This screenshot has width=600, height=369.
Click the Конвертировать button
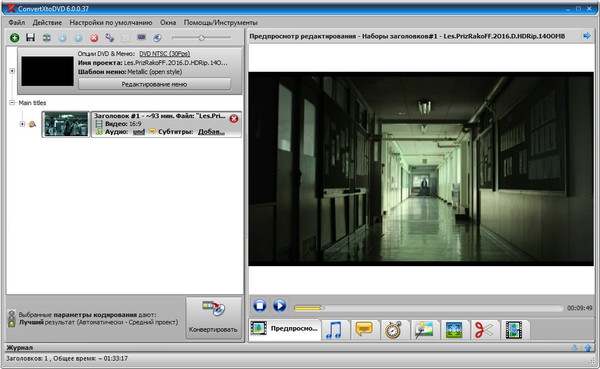click(214, 318)
